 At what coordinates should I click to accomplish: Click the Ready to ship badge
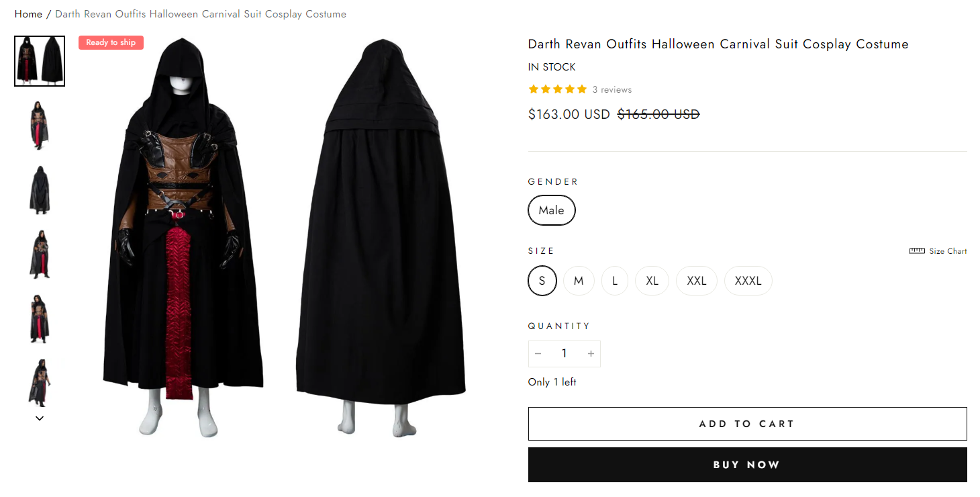[111, 43]
